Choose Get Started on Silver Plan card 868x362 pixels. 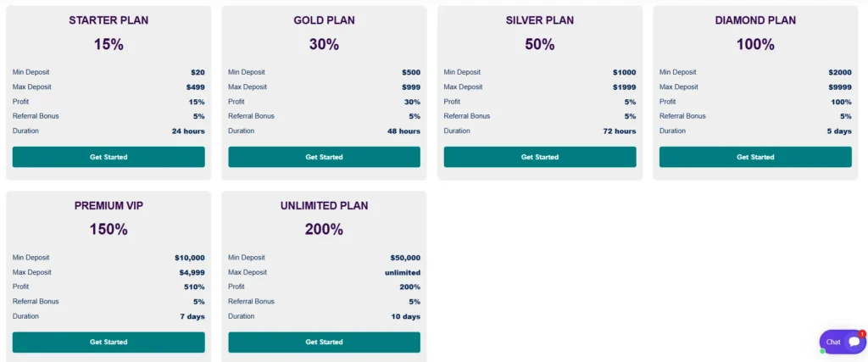point(540,157)
